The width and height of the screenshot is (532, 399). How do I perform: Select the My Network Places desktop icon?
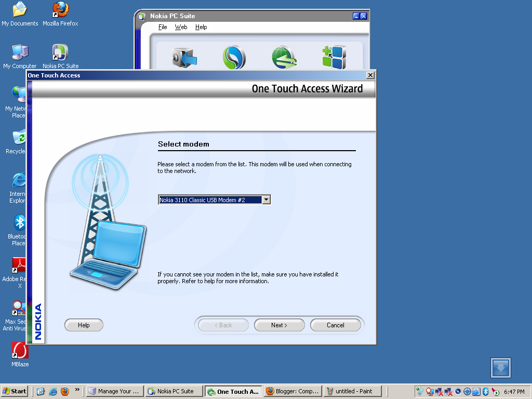(16, 102)
